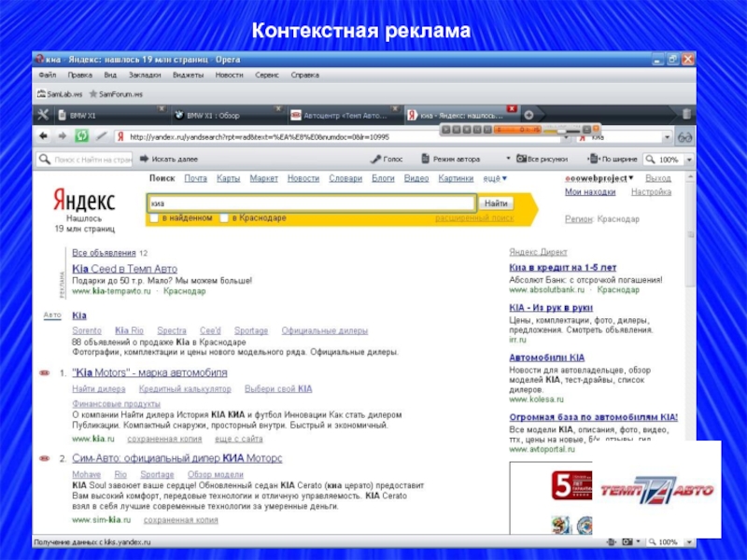Open the Закладки menu

[x=144, y=75]
